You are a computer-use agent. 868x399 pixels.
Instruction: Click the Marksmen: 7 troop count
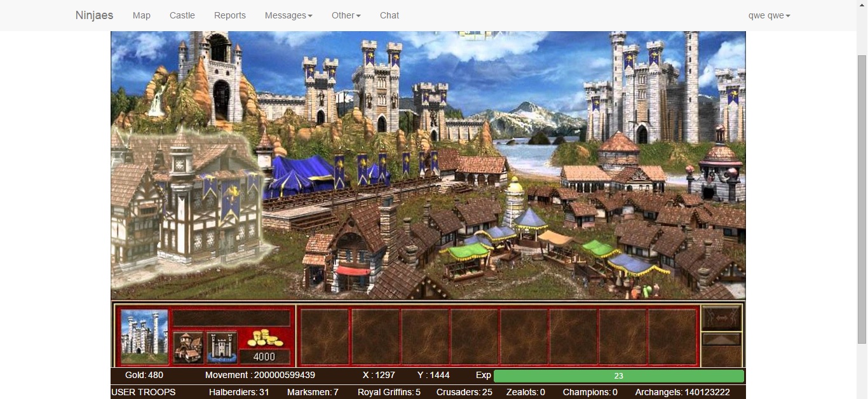[x=313, y=393]
